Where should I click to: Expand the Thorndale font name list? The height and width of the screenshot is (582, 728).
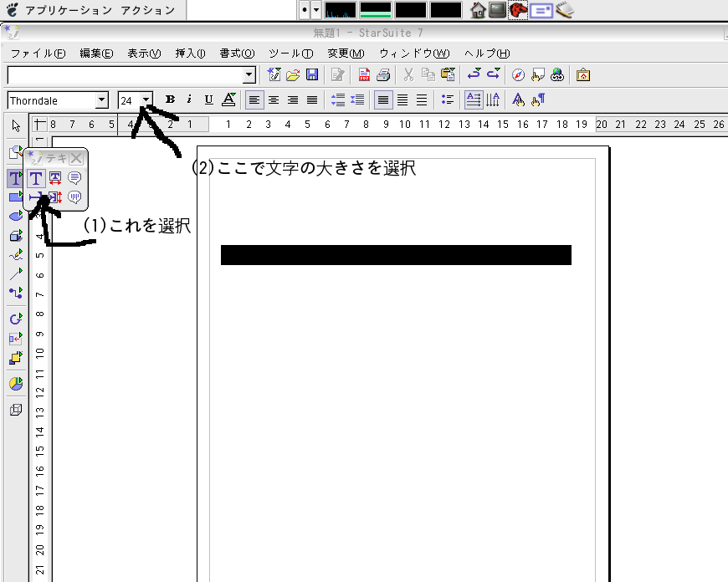(102, 100)
